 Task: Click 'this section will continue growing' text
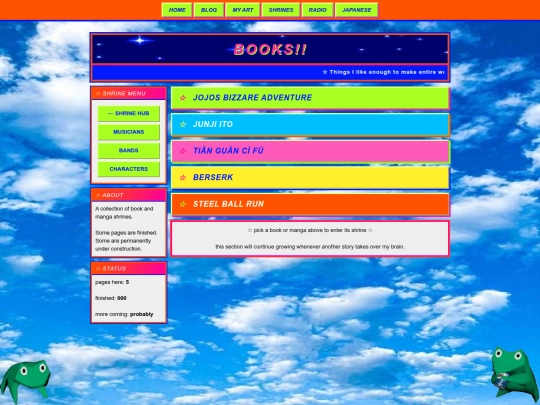pos(310,247)
